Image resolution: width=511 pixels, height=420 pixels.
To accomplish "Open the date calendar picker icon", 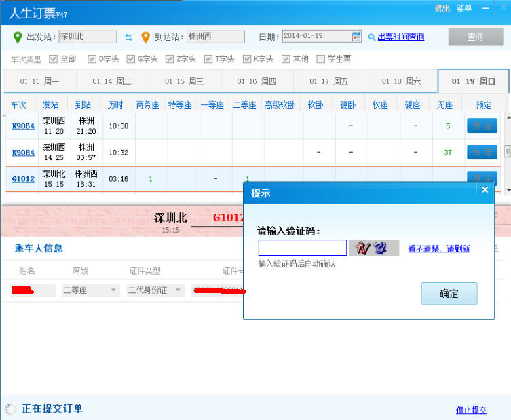I will pos(356,37).
